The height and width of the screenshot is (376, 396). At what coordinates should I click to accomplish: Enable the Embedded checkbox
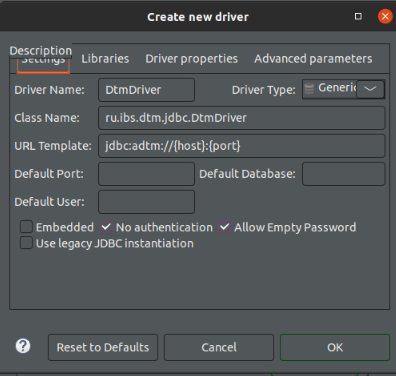[x=26, y=227]
